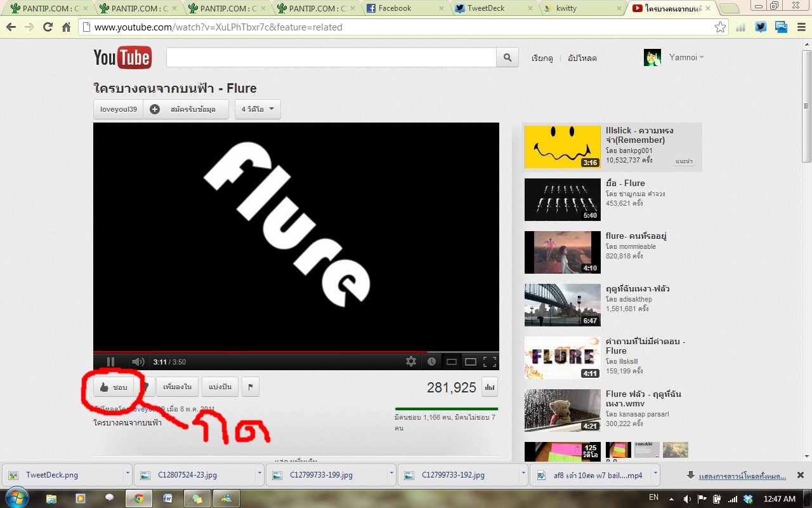Click the Yamnoi profile avatar
This screenshot has height=508, width=812.
click(652, 57)
